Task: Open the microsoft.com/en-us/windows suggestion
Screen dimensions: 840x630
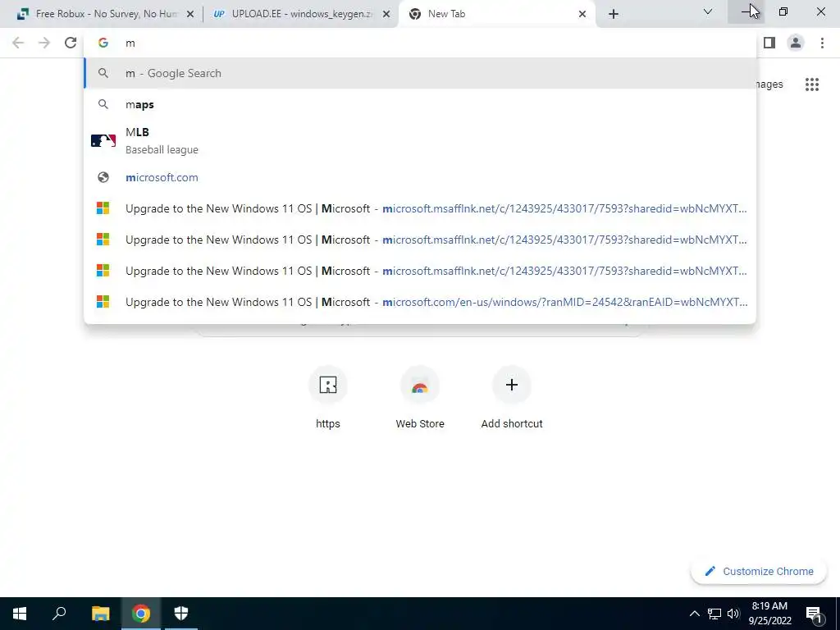Action: [x=420, y=302]
